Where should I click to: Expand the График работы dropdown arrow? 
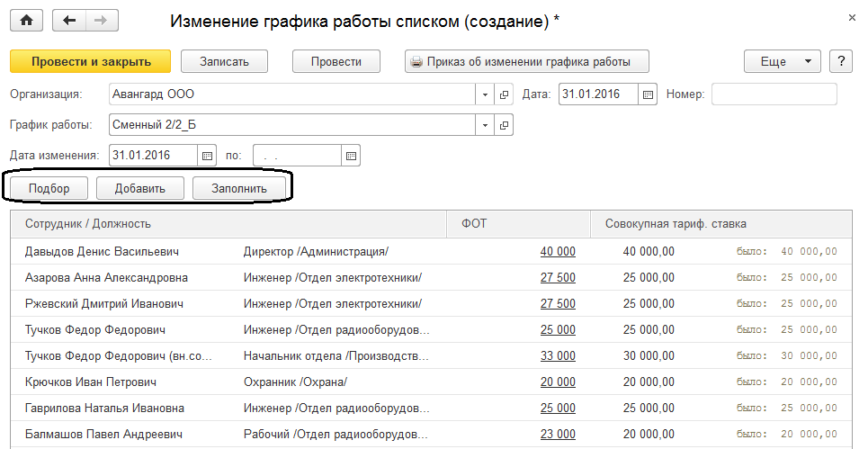(x=485, y=125)
